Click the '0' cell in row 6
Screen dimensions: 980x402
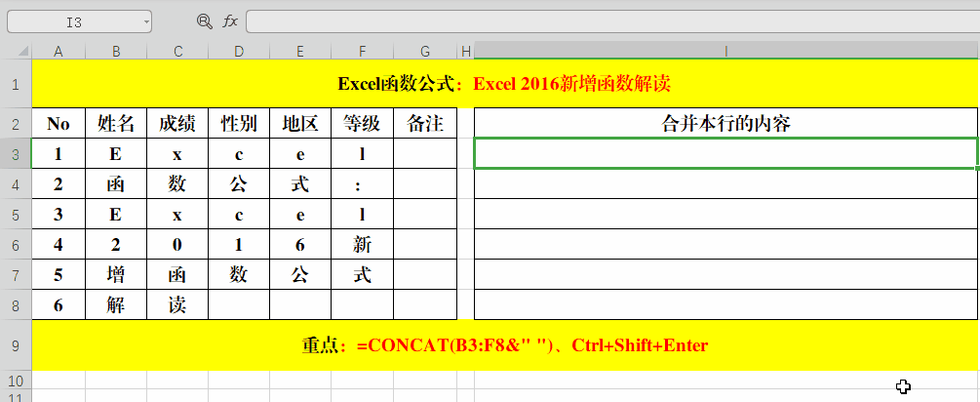(x=178, y=245)
